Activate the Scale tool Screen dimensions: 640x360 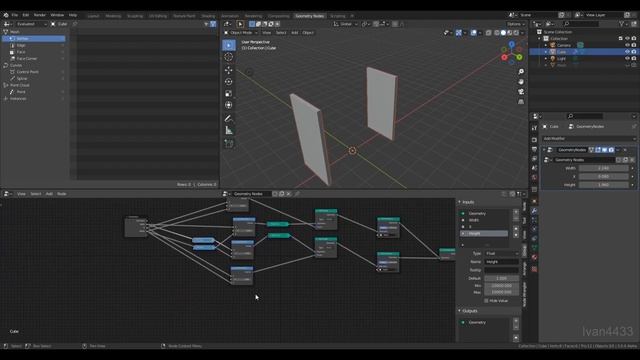coord(229,93)
